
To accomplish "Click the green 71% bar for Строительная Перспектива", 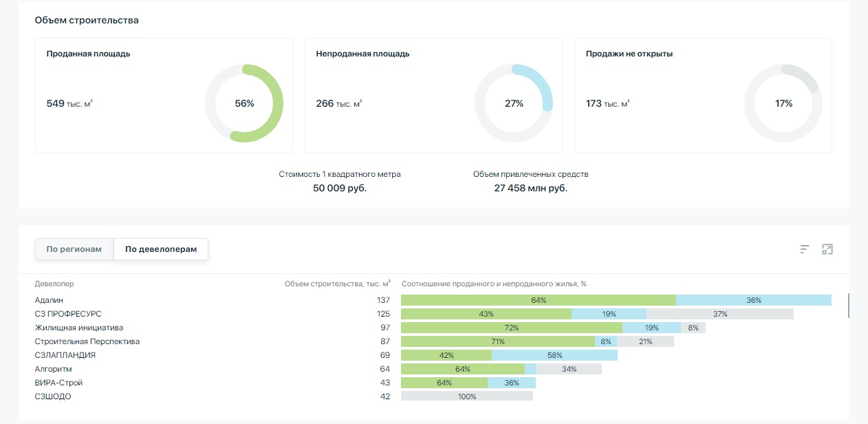I will pyautogui.click(x=498, y=341).
